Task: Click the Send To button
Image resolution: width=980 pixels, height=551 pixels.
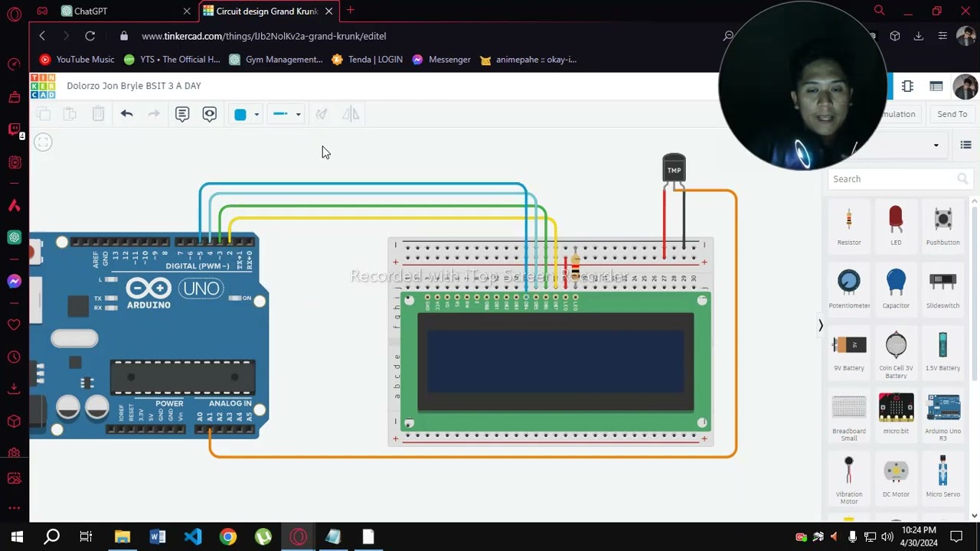Action: coord(952,114)
